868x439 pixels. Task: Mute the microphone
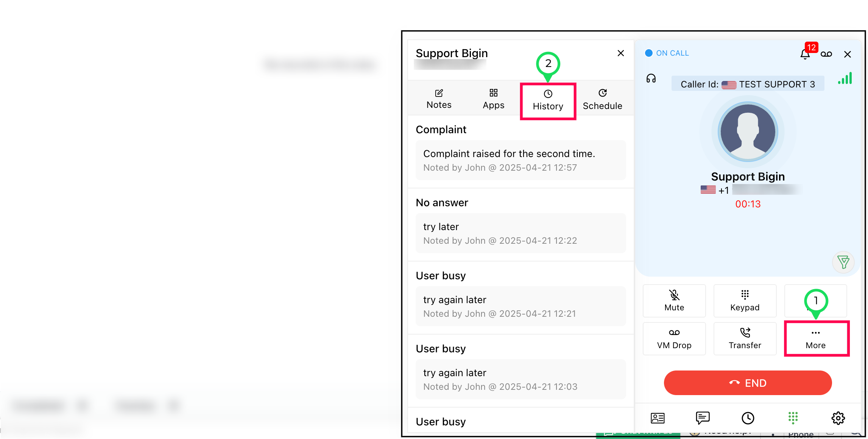[x=674, y=301]
